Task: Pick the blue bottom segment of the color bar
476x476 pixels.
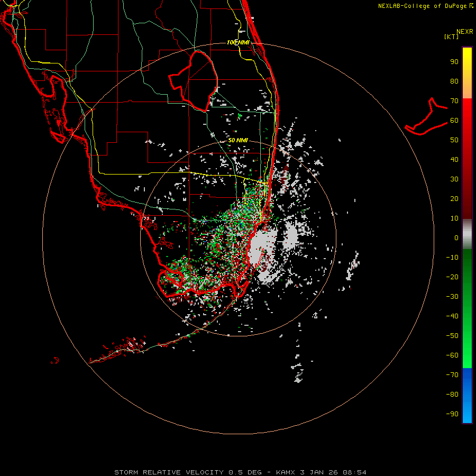Action: 467,396
